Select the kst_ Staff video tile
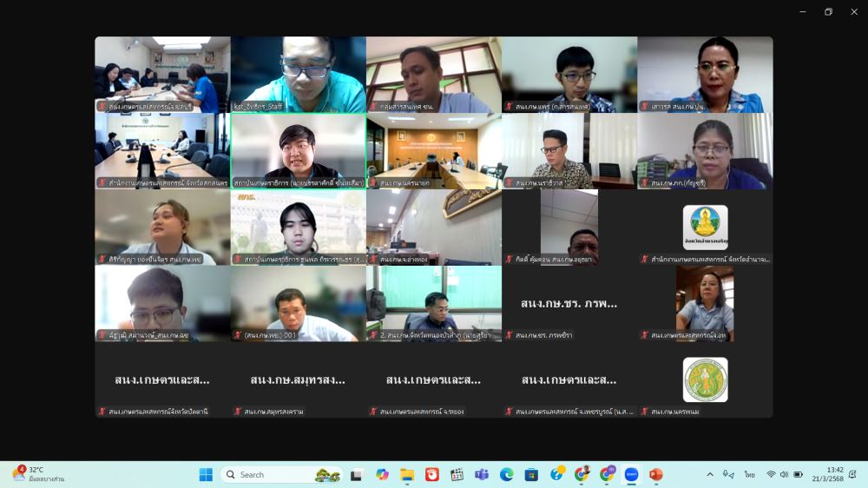Viewport: 868px width, 488px height. (298, 74)
